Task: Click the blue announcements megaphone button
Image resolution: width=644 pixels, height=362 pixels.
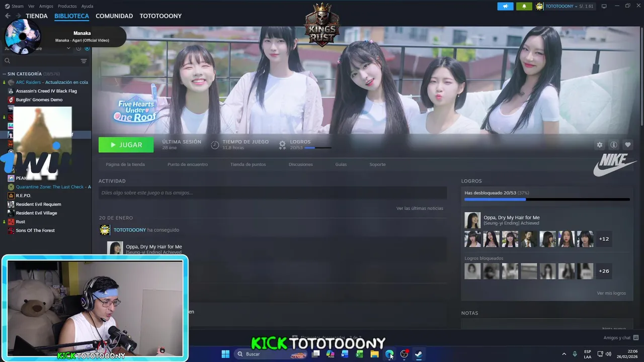Action: pyautogui.click(x=505, y=6)
